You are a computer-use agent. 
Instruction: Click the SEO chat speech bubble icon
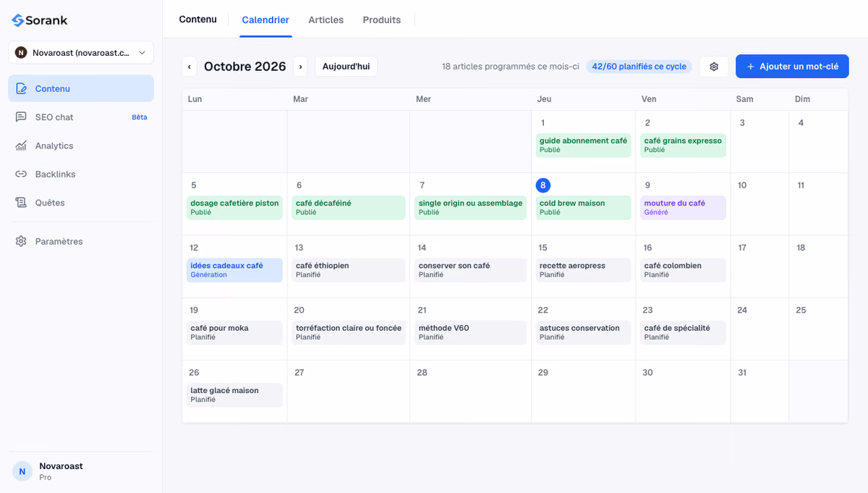[21, 117]
